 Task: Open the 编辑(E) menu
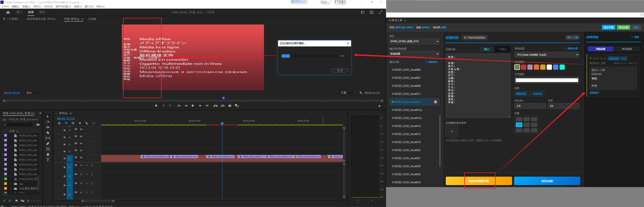[x=15, y=6]
